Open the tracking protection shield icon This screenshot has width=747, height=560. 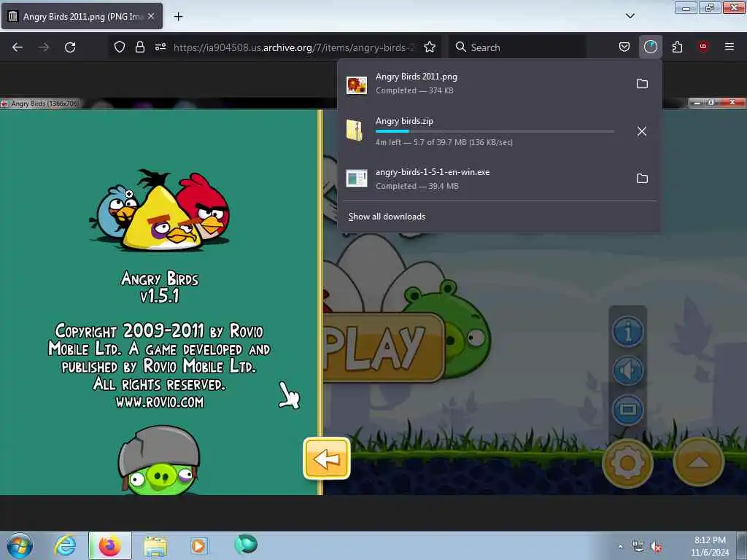[120, 47]
